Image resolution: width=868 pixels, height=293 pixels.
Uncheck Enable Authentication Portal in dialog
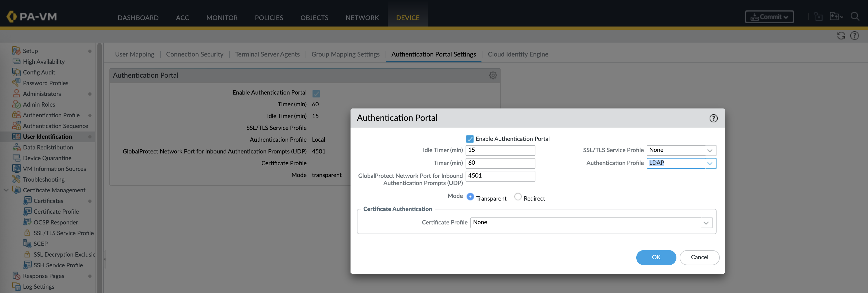(x=469, y=139)
